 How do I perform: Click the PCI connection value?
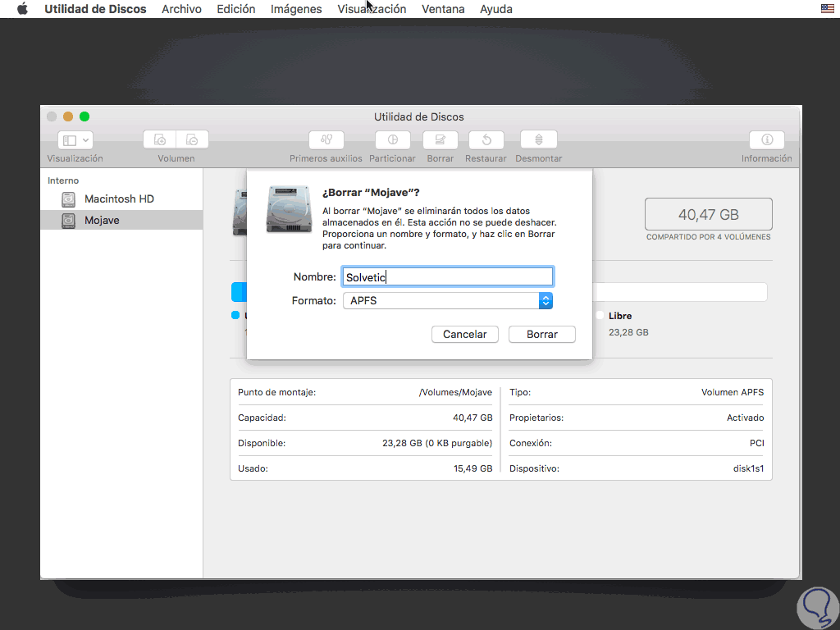(756, 443)
